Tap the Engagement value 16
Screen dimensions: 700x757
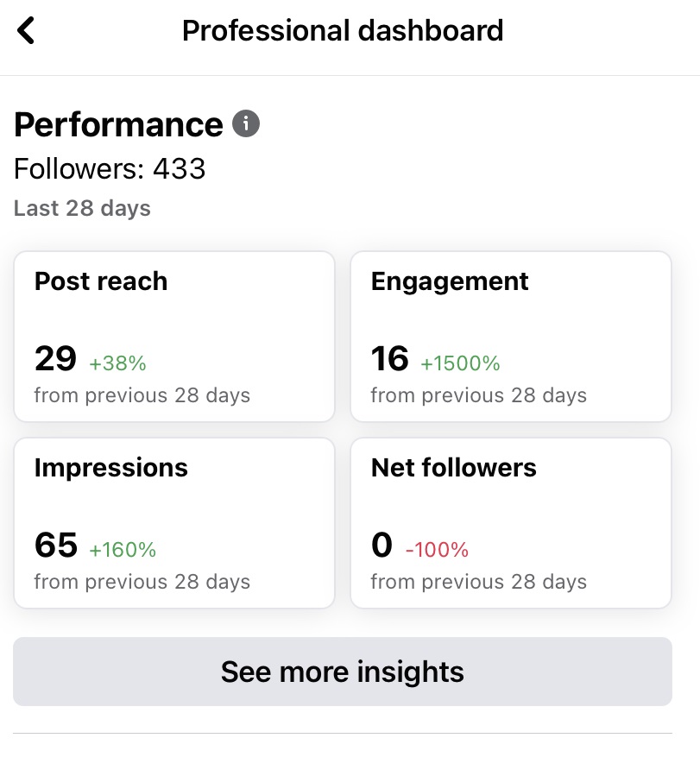[x=390, y=359]
